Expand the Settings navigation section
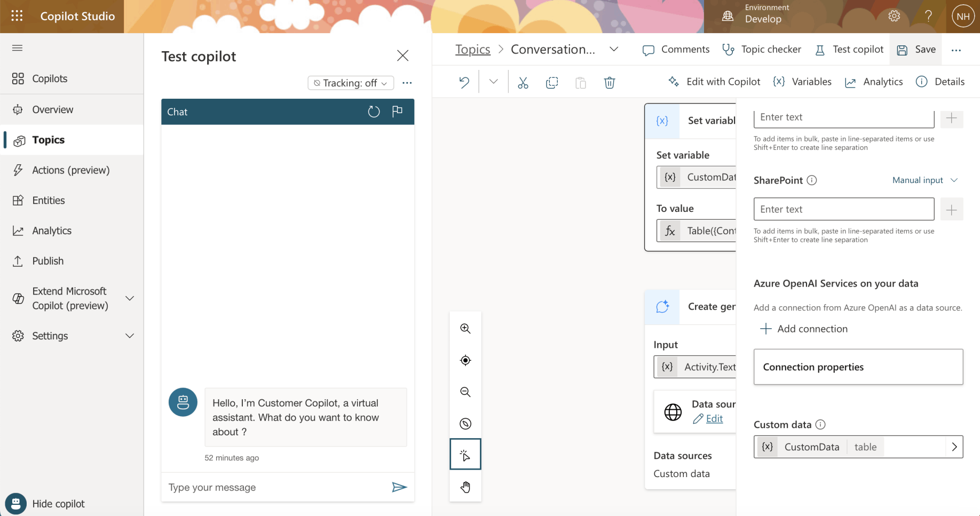Screen dimensions: 980x516 130,336
